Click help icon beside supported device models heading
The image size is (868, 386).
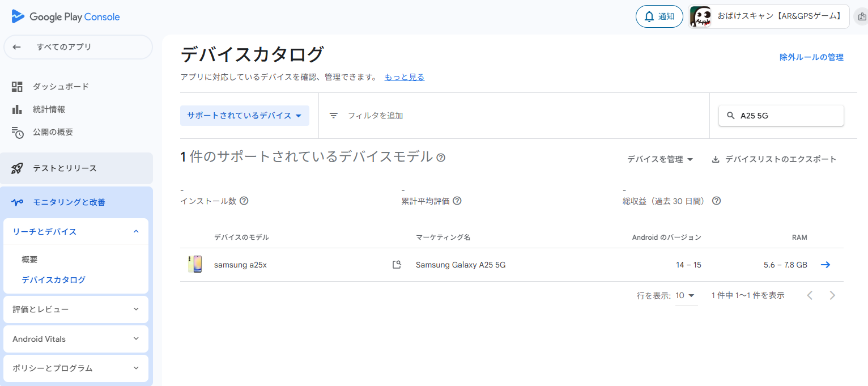(x=441, y=158)
